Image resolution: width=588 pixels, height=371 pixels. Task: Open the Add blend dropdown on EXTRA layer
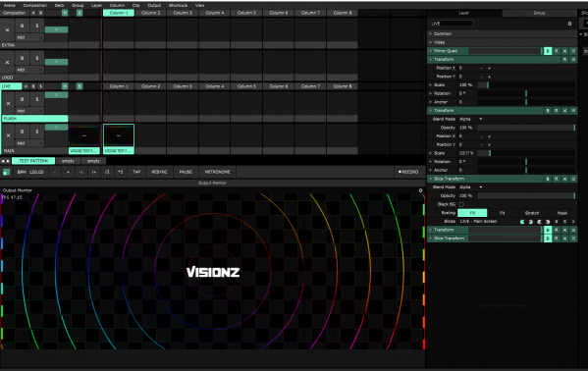[x=29, y=37]
